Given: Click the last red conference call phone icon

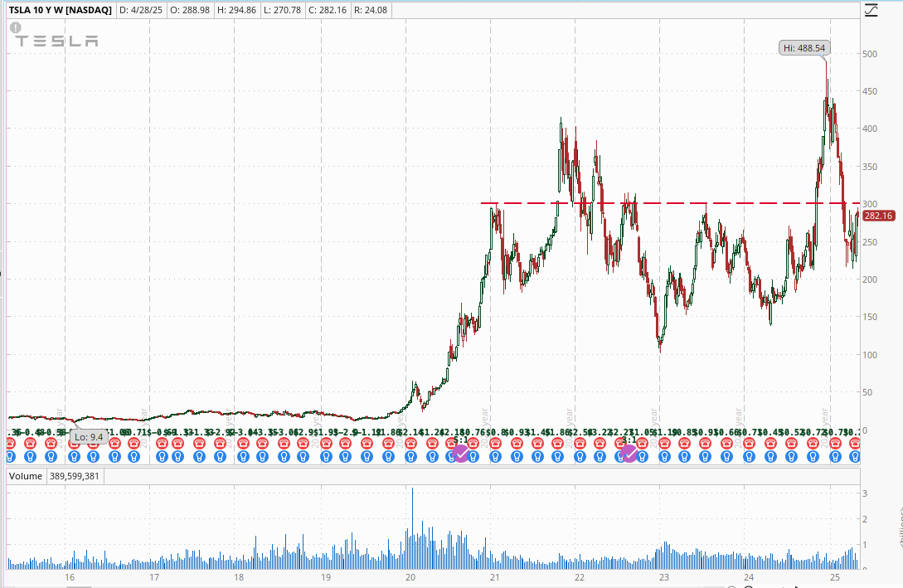Looking at the screenshot, I should 855,443.
